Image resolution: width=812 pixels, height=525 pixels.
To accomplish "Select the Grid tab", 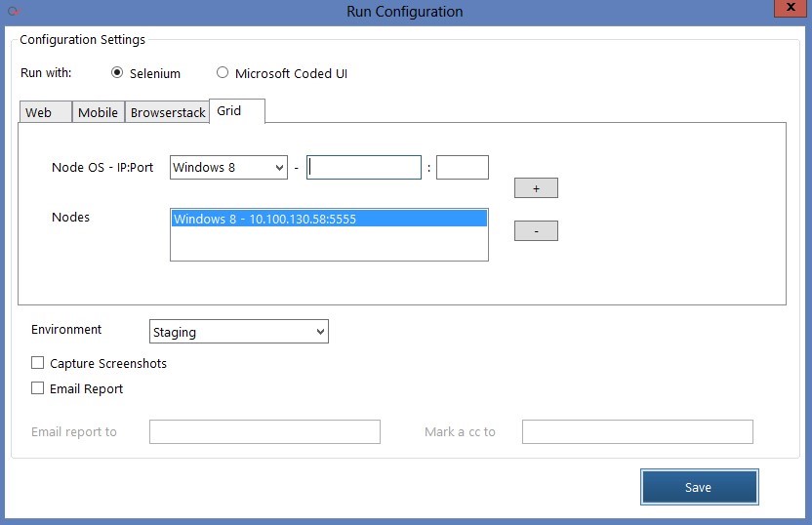I will [237, 111].
